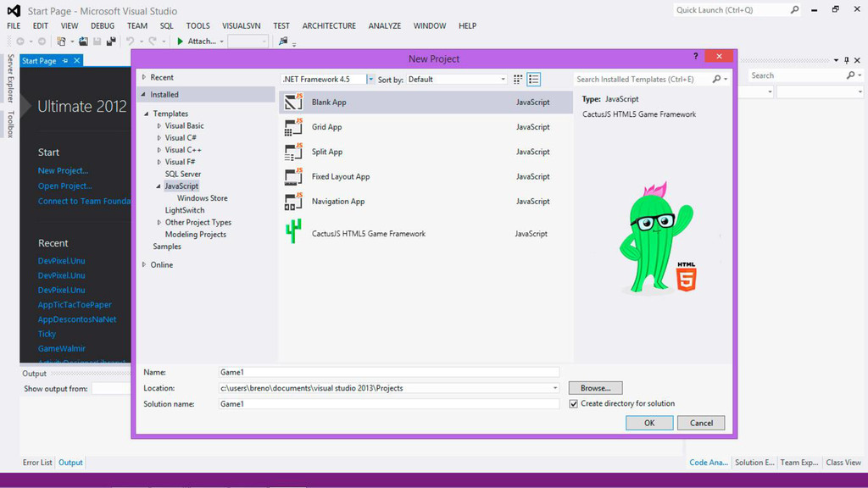868x488 pixels.
Task: Collapse the Templates tree node
Action: point(147,114)
